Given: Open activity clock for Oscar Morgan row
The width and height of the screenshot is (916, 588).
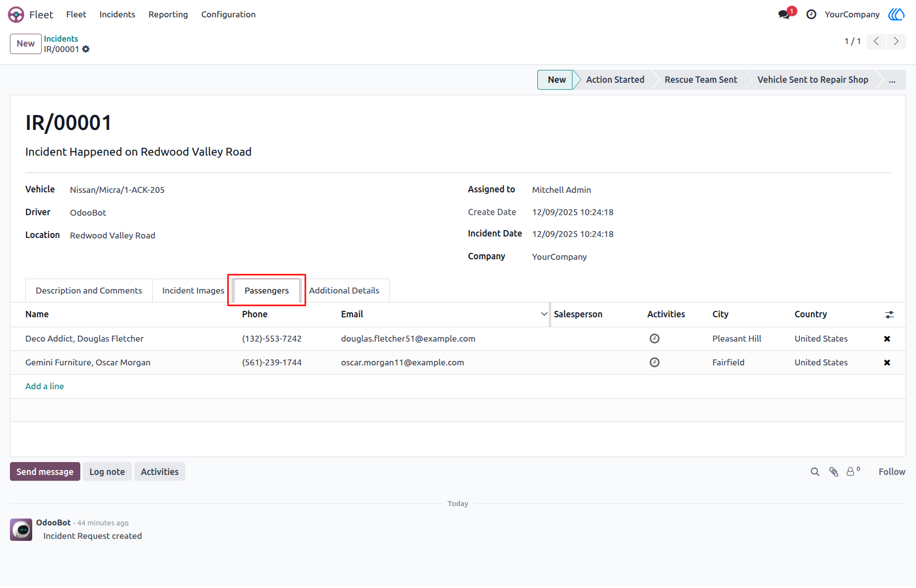Looking at the screenshot, I should tap(654, 362).
